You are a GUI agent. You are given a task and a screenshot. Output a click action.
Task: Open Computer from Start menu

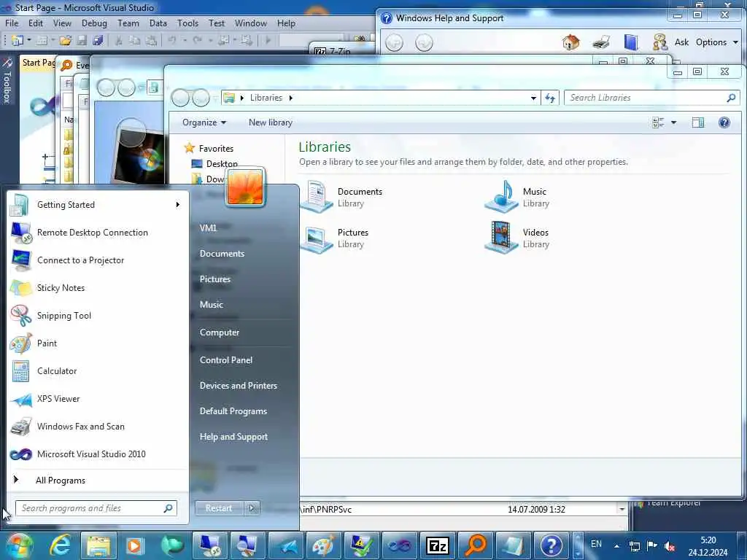pyautogui.click(x=219, y=332)
